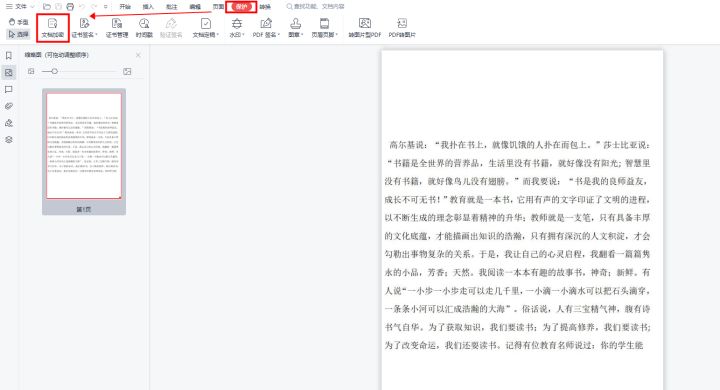Click the PDF 签名 signature icon

tap(266, 23)
